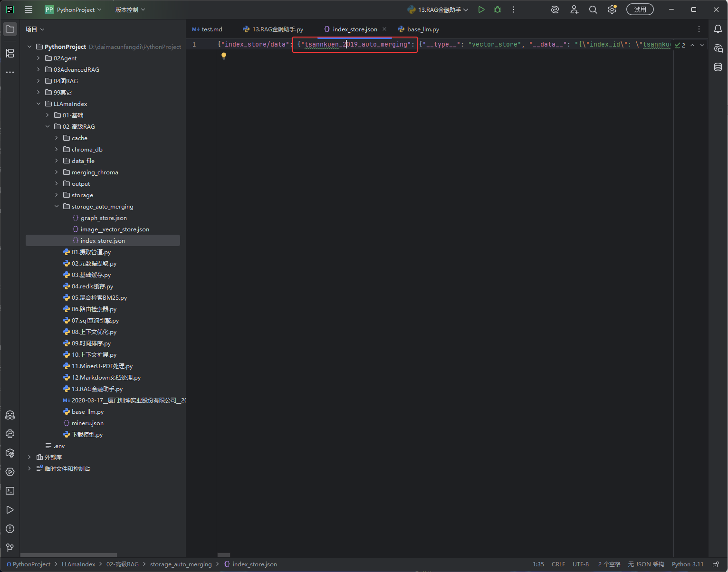
Task: Open the AI chat tool window
Action: coord(718,48)
